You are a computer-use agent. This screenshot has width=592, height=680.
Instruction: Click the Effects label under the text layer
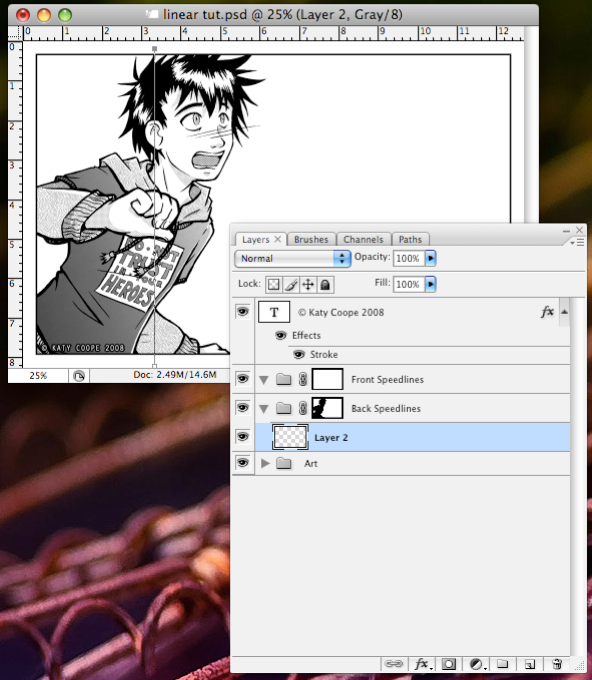tap(306, 335)
